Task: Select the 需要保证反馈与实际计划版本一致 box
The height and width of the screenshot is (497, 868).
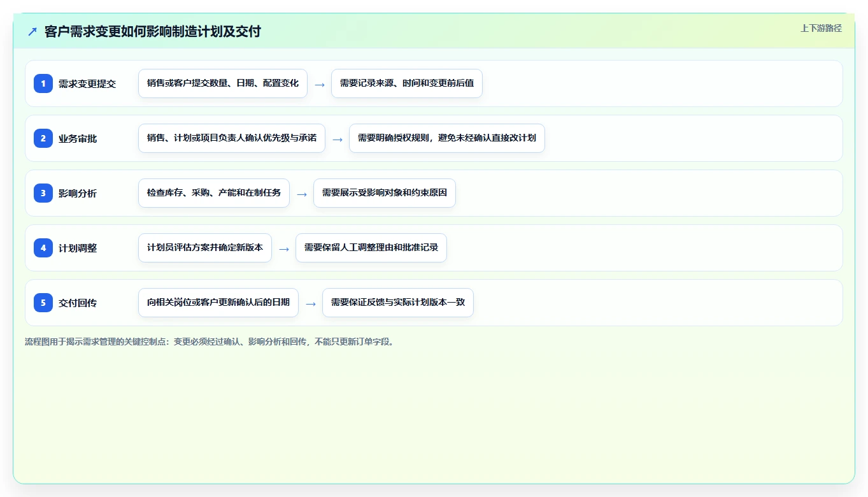Action: [x=398, y=303]
